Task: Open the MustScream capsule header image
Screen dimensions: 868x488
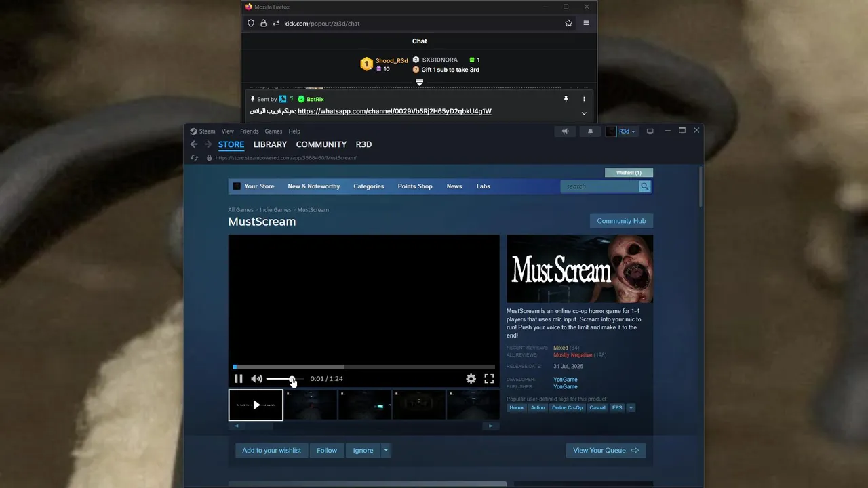Action: click(580, 269)
